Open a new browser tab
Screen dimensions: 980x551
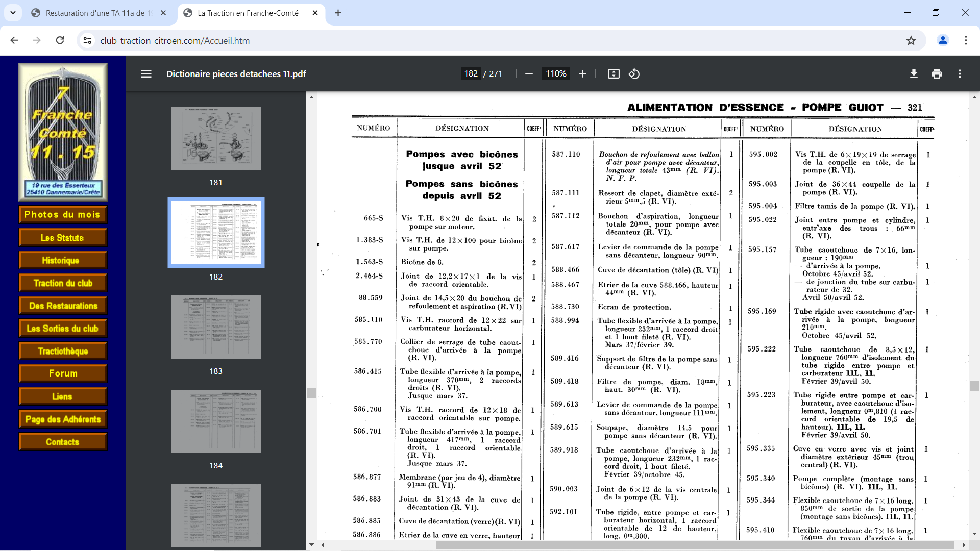pos(338,13)
